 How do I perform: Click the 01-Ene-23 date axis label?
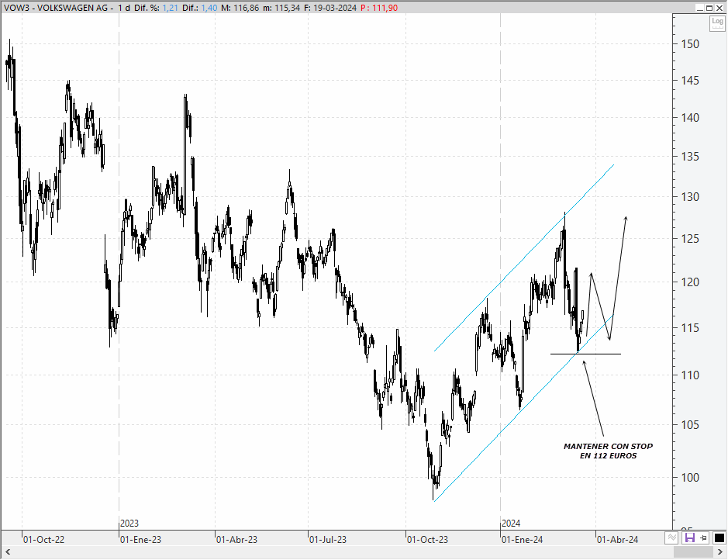[x=140, y=540]
